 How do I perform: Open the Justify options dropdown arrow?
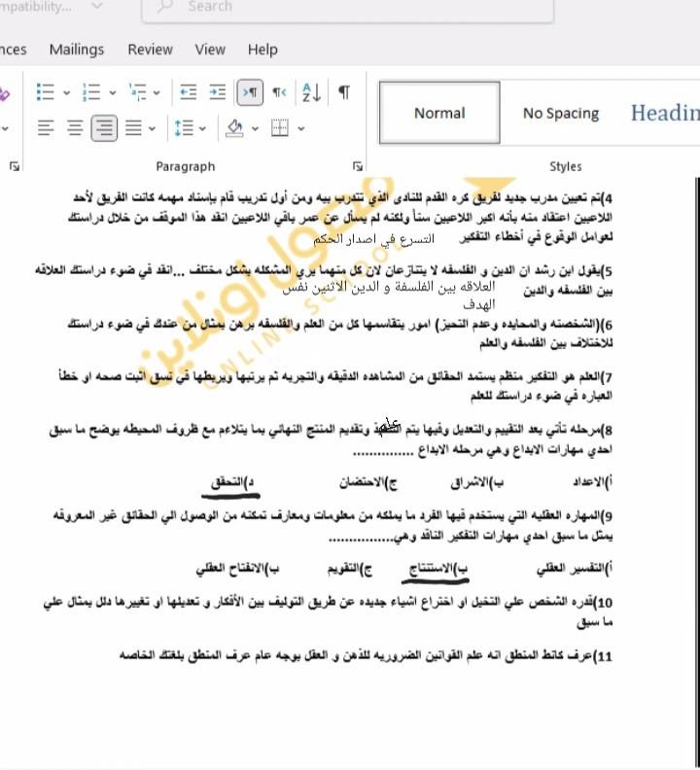(x=153, y=128)
